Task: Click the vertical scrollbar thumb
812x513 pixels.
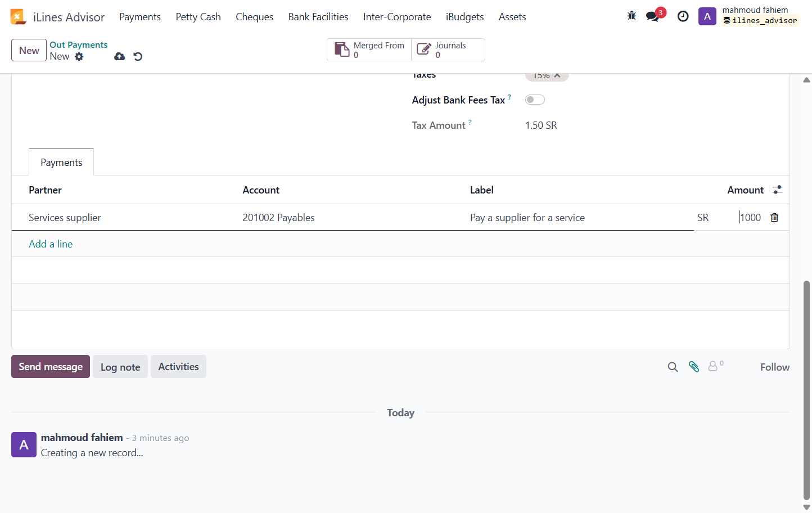Action: click(x=807, y=390)
